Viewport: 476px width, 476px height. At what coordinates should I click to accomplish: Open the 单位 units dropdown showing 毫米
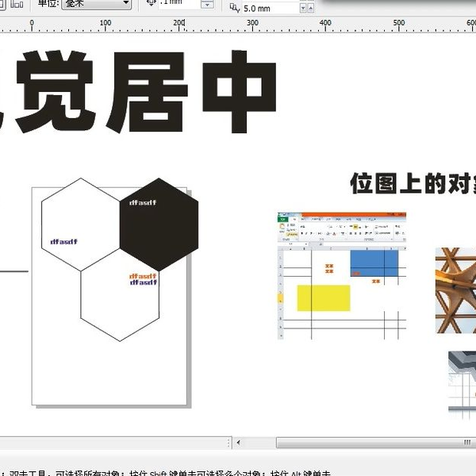[97, 4]
